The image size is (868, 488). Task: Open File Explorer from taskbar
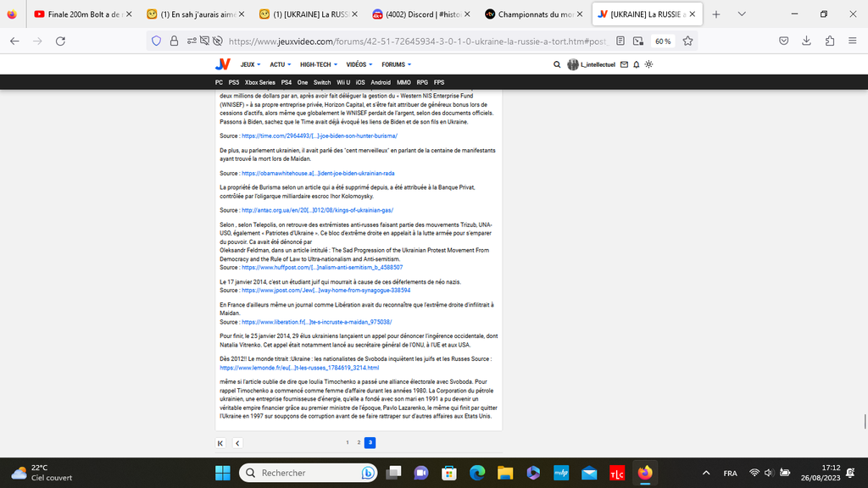505,473
